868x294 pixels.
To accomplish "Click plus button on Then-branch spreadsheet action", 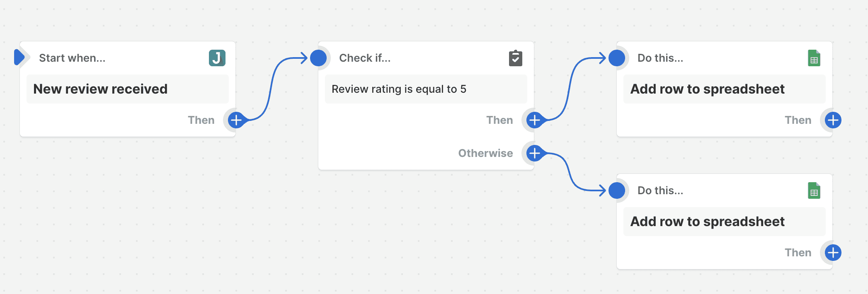I will [833, 120].
